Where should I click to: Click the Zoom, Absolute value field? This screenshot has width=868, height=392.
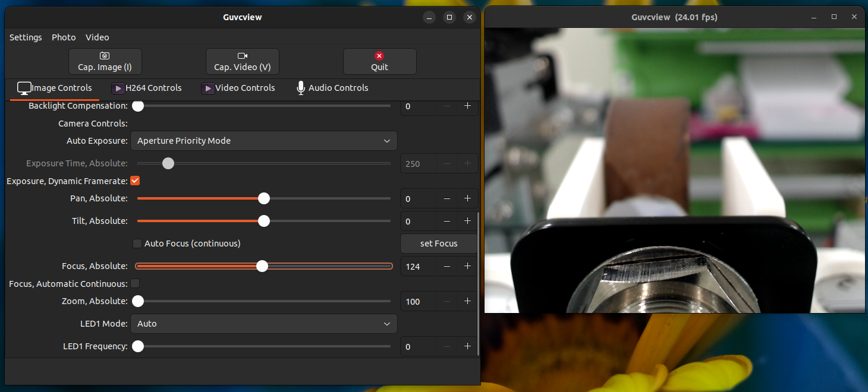pyautogui.click(x=419, y=301)
